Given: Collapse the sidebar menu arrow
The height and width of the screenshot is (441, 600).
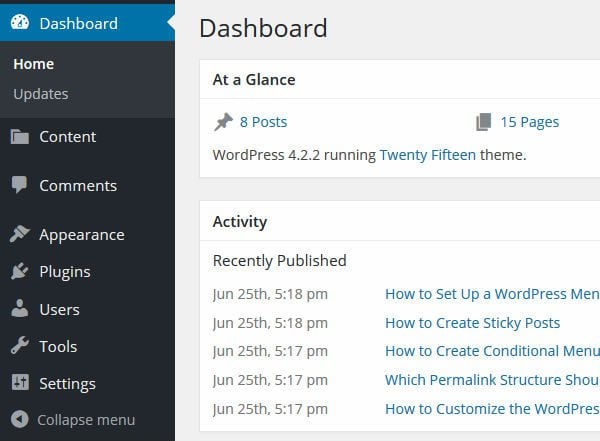Looking at the screenshot, I should (x=19, y=420).
